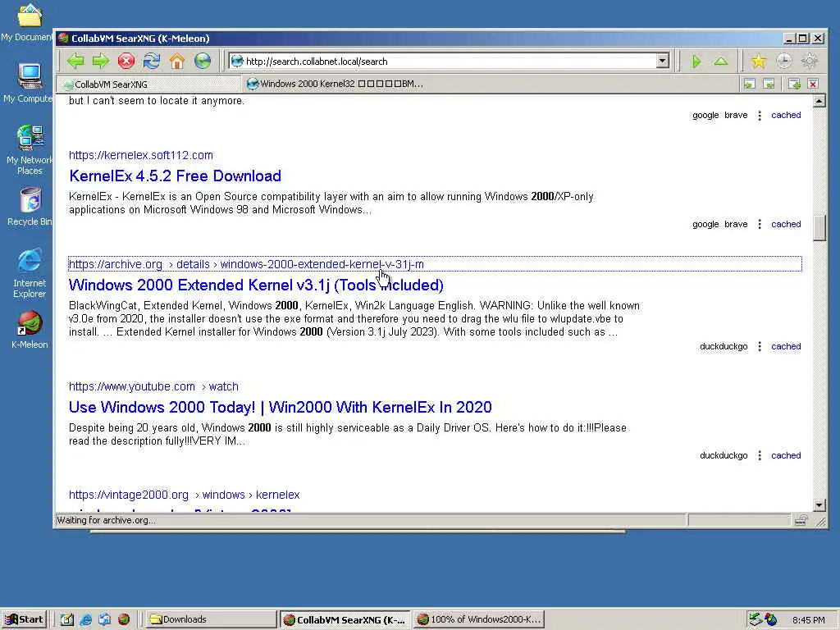Click Outlook Express quick launch icon

click(104, 619)
